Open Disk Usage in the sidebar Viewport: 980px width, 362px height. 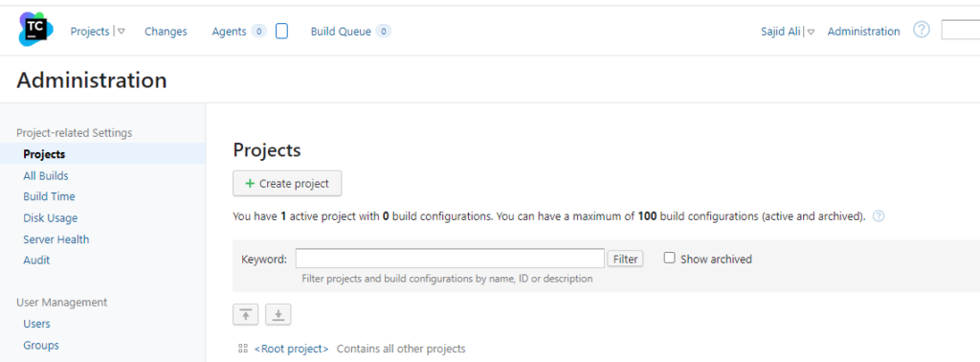point(51,218)
